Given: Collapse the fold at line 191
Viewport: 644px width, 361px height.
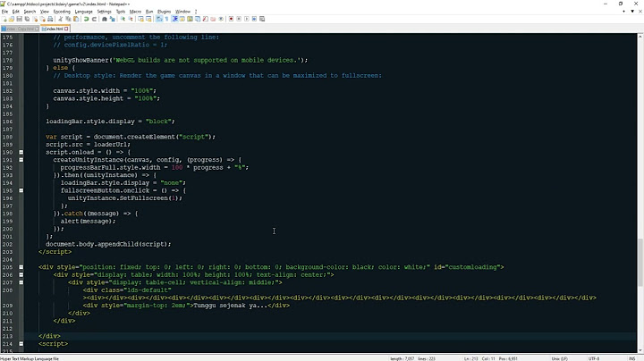Looking at the screenshot, I should coord(21,160).
